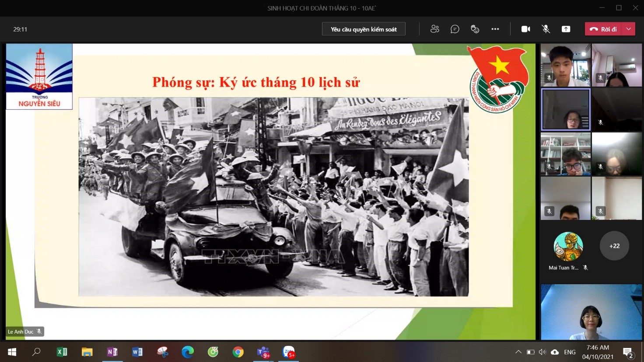The height and width of the screenshot is (362, 644).
Task: Open the meeting chat panel
Action: pyautogui.click(x=455, y=29)
